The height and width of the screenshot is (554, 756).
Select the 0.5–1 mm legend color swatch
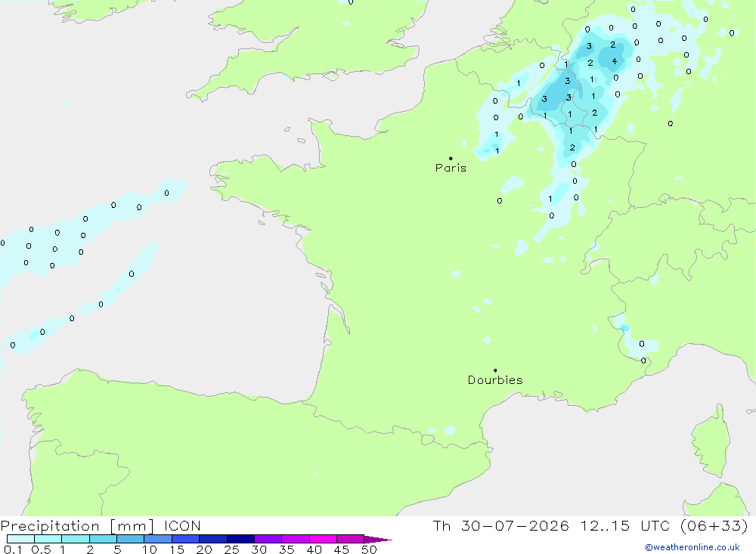click(x=48, y=539)
